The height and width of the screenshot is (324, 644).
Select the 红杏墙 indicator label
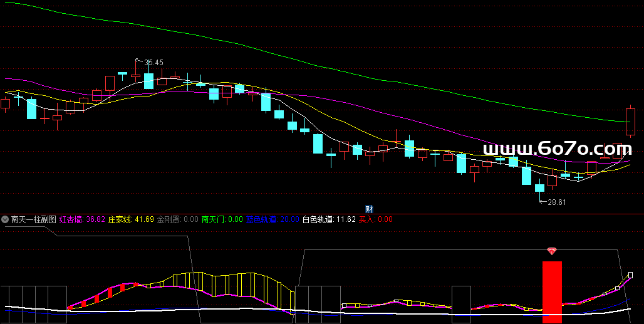click(71, 220)
